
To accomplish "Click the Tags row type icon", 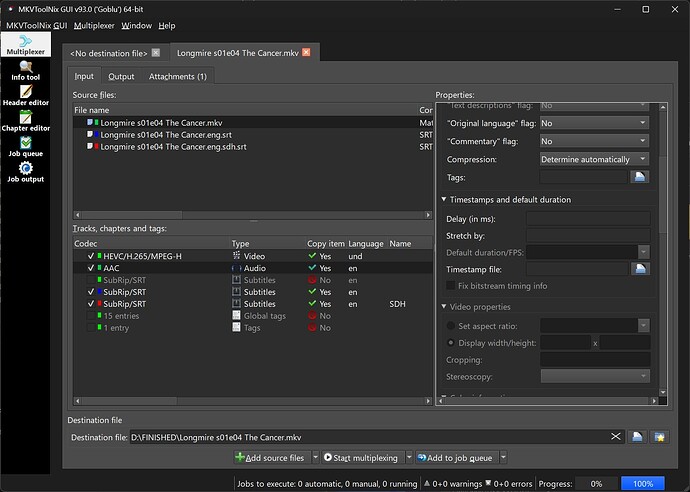I will tap(236, 327).
